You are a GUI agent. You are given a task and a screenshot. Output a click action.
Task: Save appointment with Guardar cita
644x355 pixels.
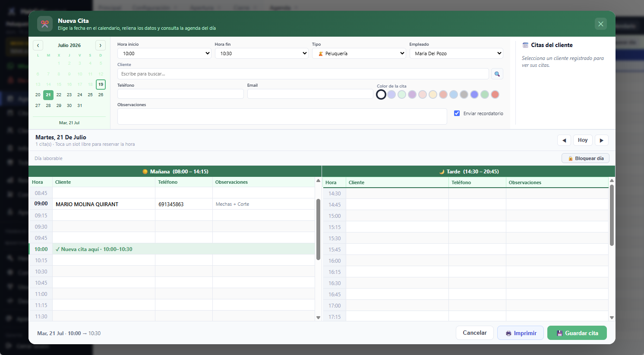[x=577, y=333]
